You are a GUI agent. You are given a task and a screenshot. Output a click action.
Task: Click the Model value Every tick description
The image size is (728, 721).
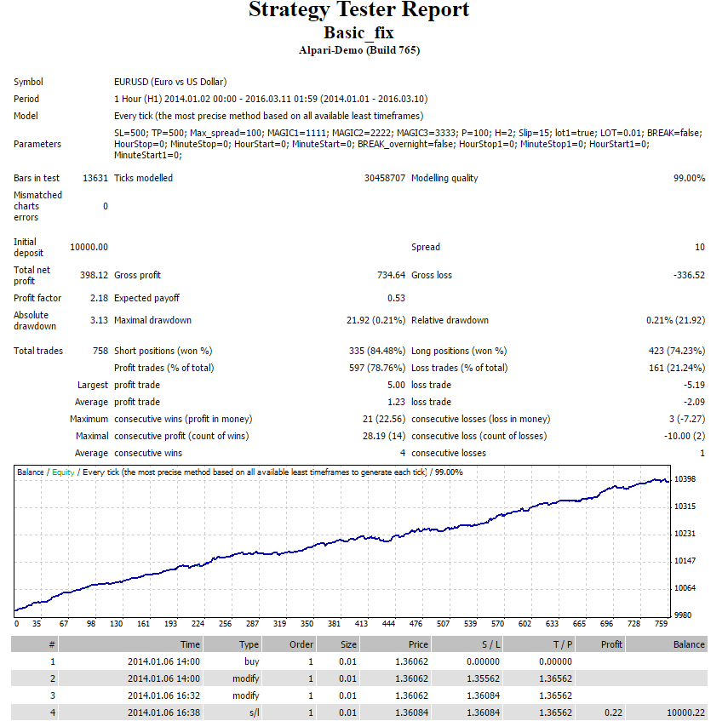[269, 116]
